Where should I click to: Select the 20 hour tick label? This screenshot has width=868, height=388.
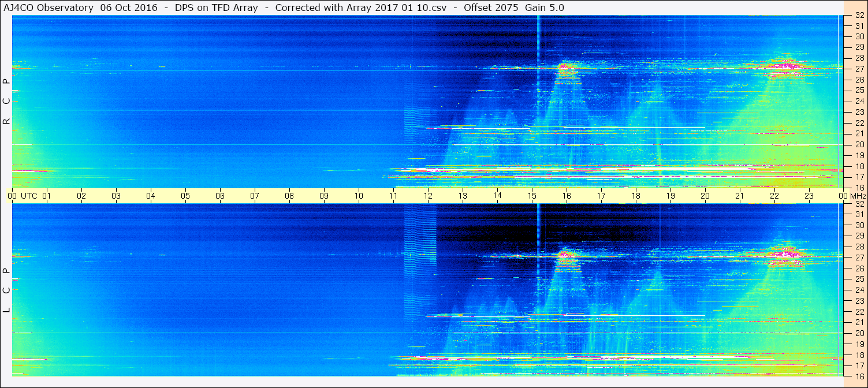point(705,196)
